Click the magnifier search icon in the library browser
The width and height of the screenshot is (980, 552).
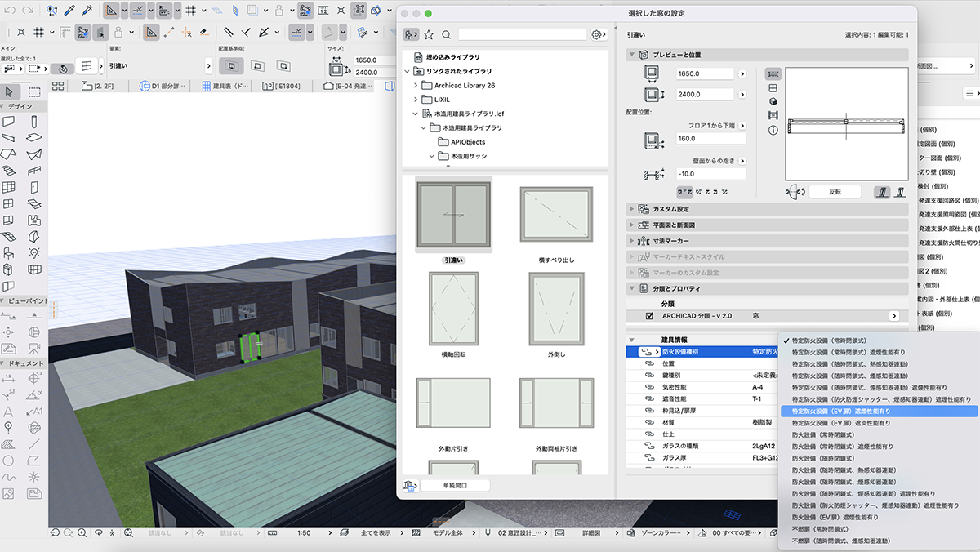pos(446,34)
